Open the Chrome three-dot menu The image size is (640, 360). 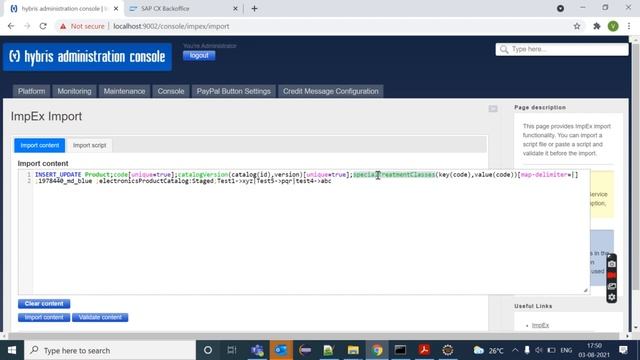click(x=629, y=26)
